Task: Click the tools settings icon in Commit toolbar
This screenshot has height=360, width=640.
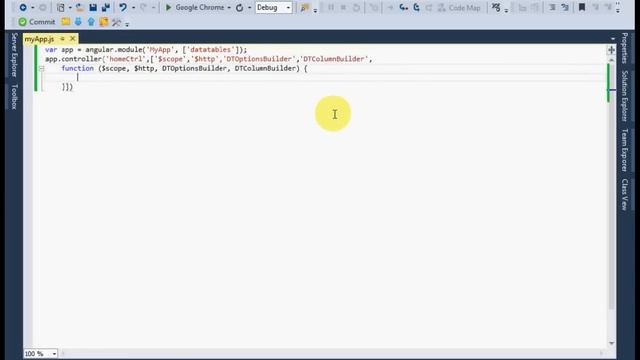Action: (x=117, y=22)
